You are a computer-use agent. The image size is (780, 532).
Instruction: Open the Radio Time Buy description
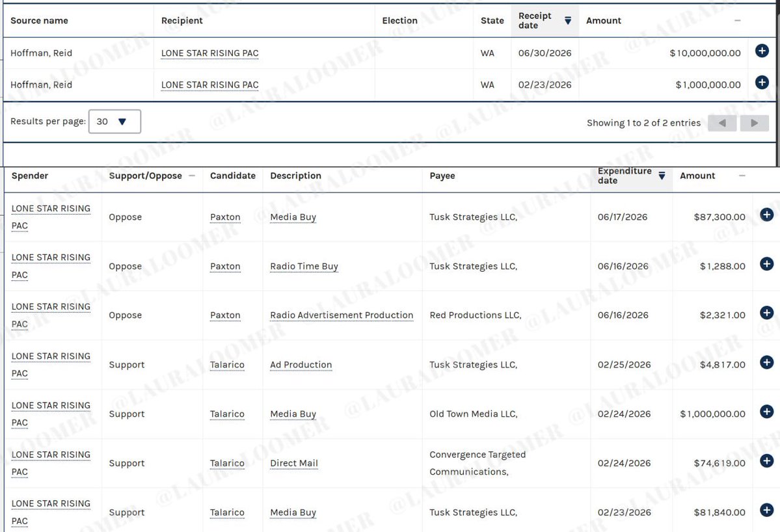[x=304, y=266]
